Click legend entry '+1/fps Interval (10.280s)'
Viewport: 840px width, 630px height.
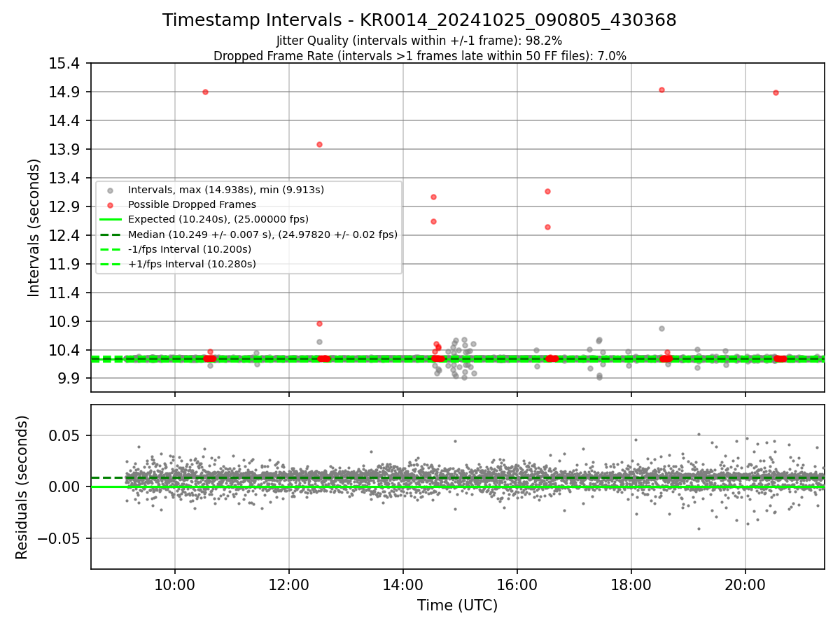coord(192,264)
